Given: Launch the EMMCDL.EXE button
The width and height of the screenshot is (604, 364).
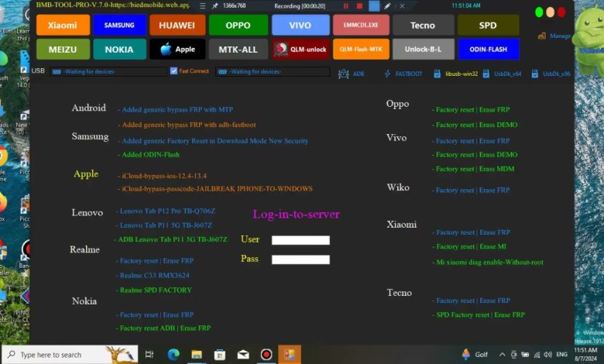Looking at the screenshot, I should click(x=361, y=25).
